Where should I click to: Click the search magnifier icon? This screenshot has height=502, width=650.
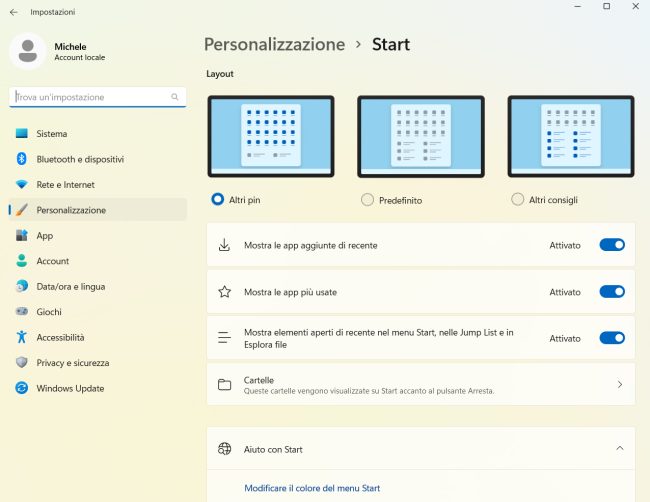175,97
